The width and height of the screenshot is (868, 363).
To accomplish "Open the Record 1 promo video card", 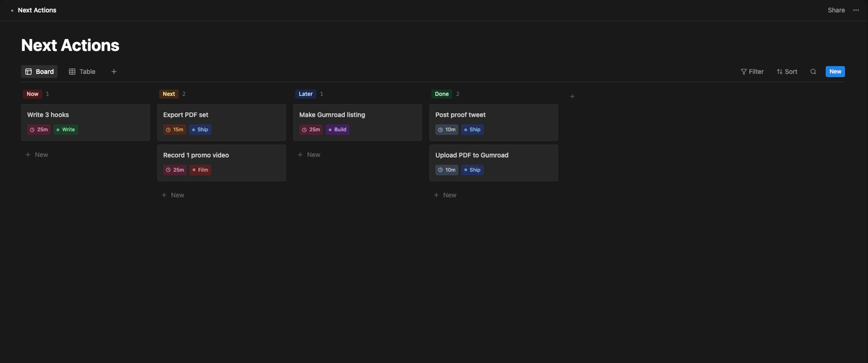I will (x=221, y=155).
